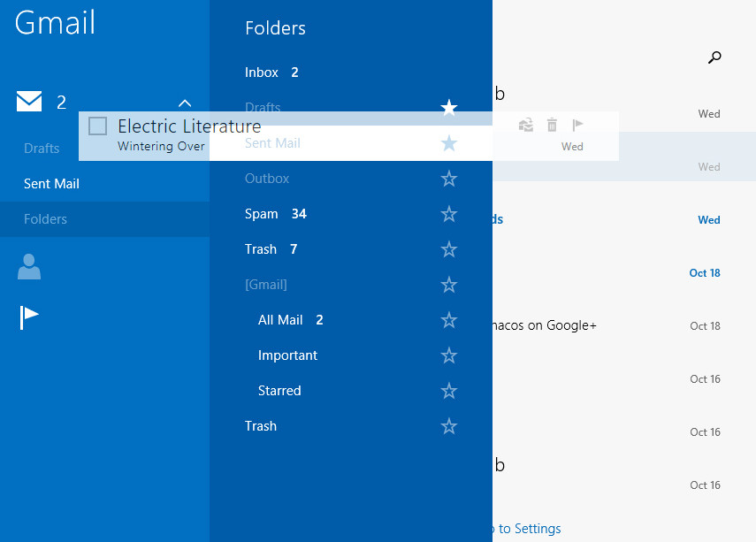Image resolution: width=756 pixels, height=542 pixels.
Task: Select the [Gmail] parent folder
Action: [265, 285]
